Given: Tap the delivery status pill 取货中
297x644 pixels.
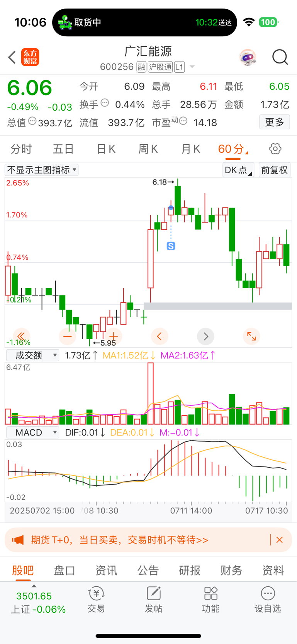Looking at the screenshot, I should click(x=144, y=22).
